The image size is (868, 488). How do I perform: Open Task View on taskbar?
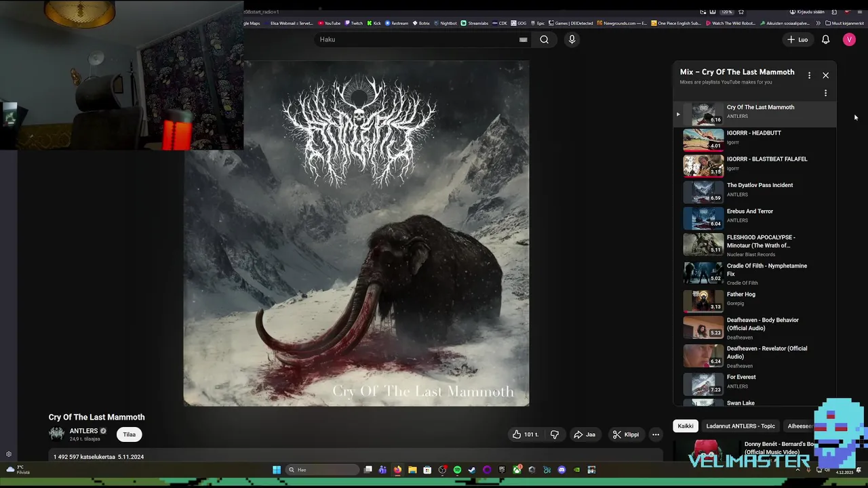(368, 470)
